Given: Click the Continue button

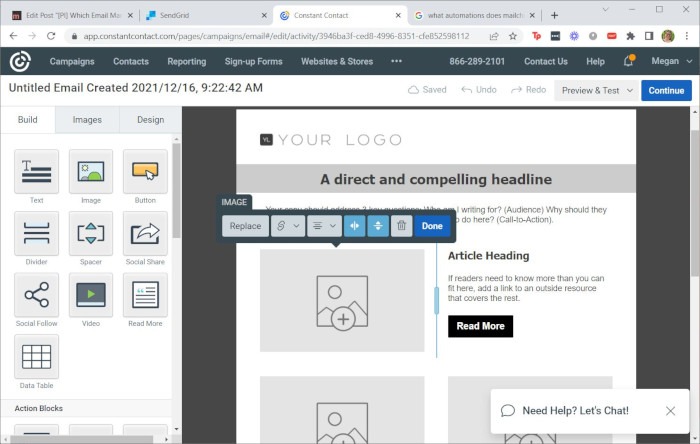Looking at the screenshot, I should tap(666, 90).
